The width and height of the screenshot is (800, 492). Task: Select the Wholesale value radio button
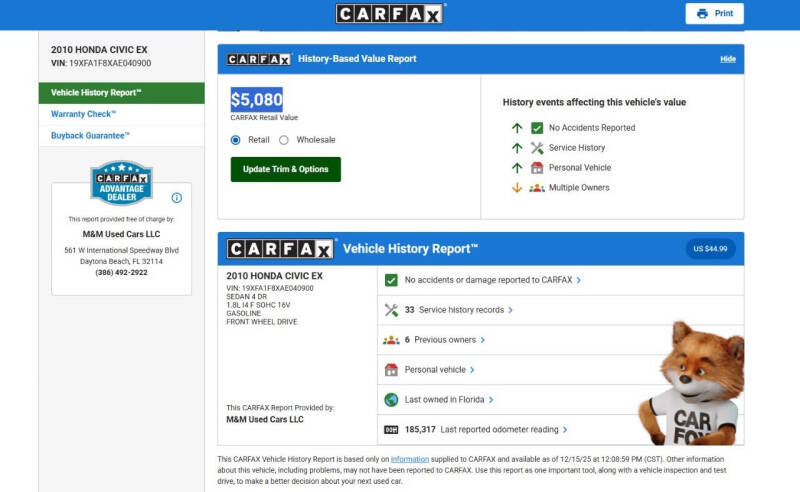click(284, 140)
